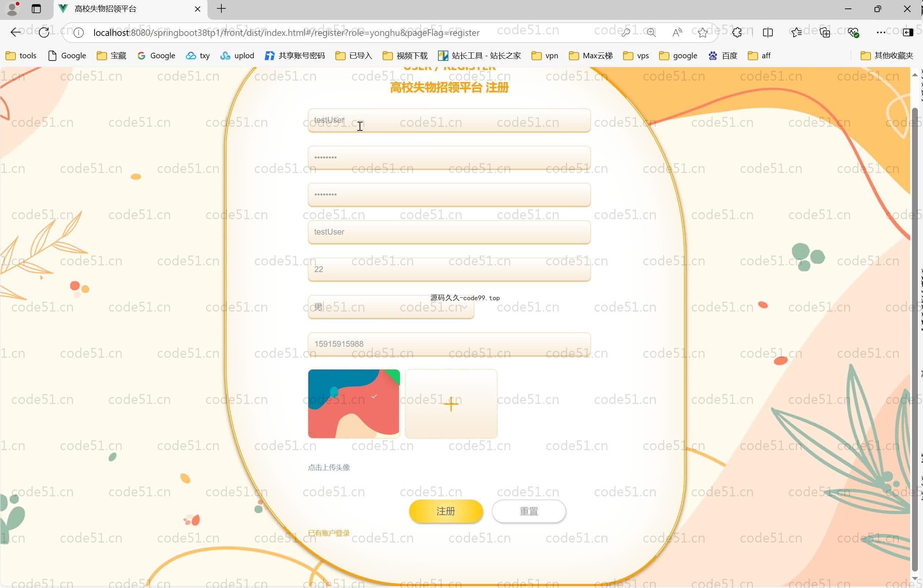The width and height of the screenshot is (923, 588).
Task: Open the 站长工具 - 站长之家 bookmark
Action: click(479, 56)
